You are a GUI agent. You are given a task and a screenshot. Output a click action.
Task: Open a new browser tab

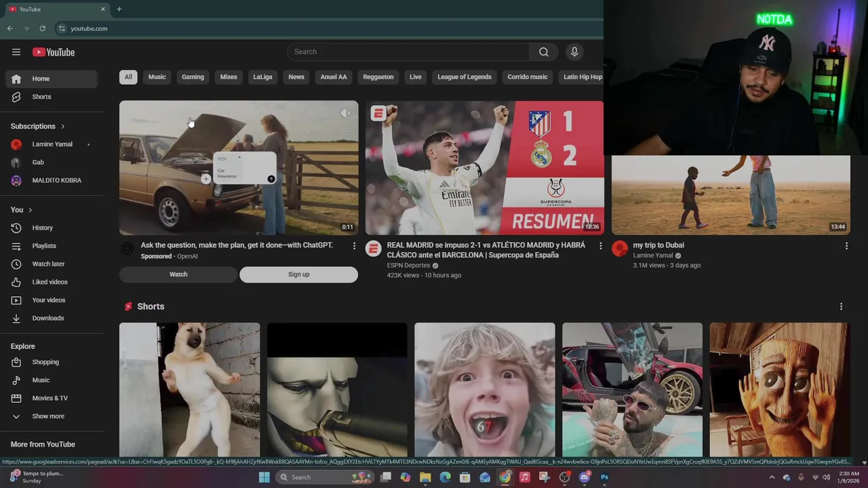point(119,9)
